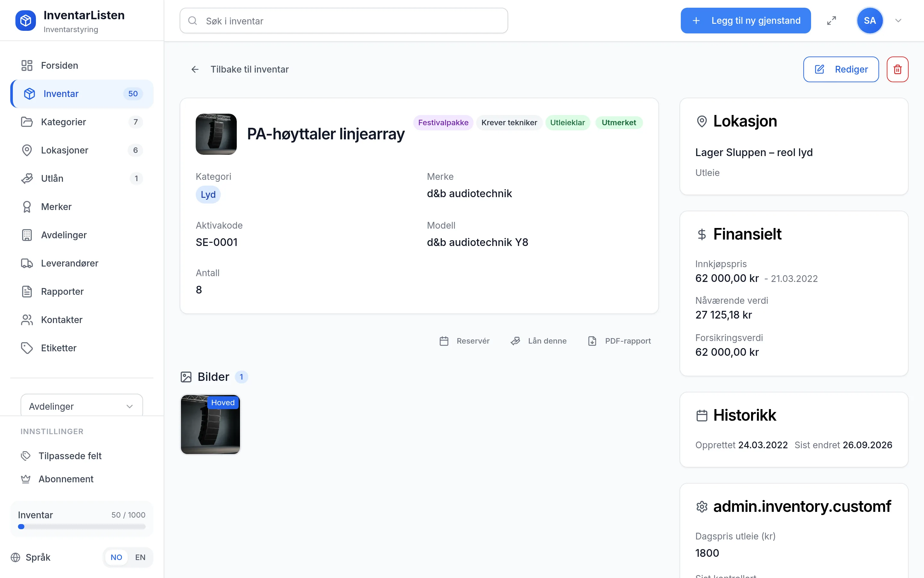Click the Avdelinger building icon
Image resolution: width=924 pixels, height=578 pixels.
[x=27, y=235]
